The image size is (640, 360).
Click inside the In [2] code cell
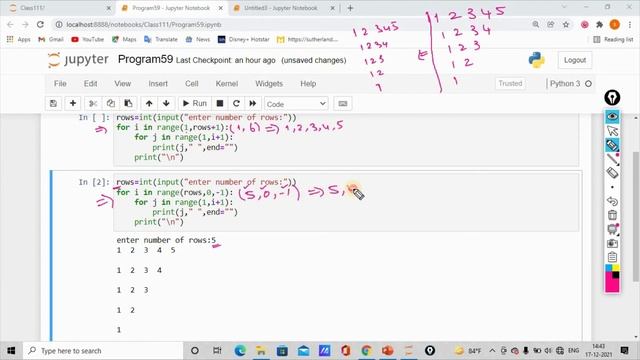(346, 202)
